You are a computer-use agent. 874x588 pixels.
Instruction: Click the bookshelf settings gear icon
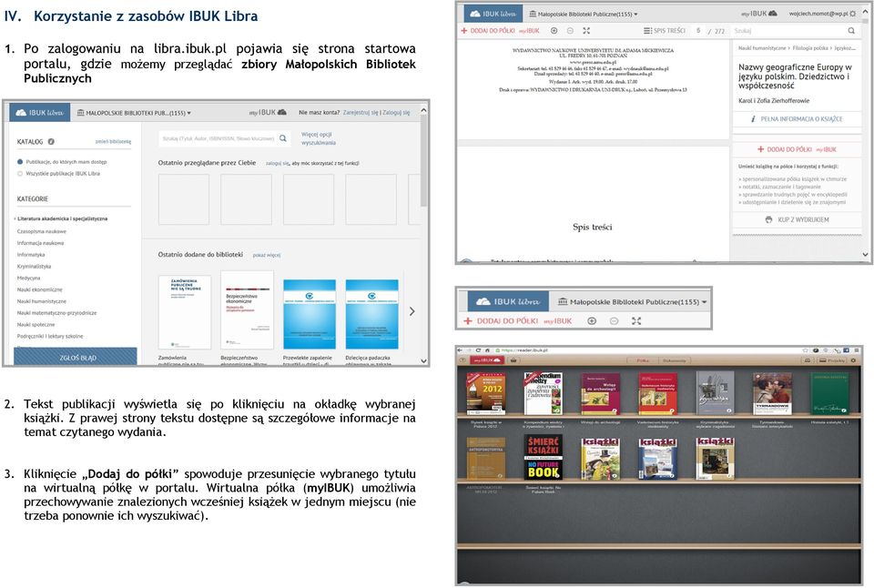853,360
